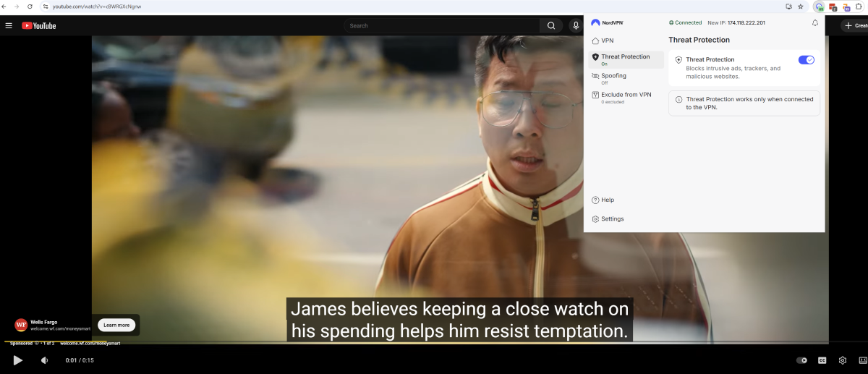
Task: Click the shield icon in Threat Protection card
Action: (x=678, y=59)
